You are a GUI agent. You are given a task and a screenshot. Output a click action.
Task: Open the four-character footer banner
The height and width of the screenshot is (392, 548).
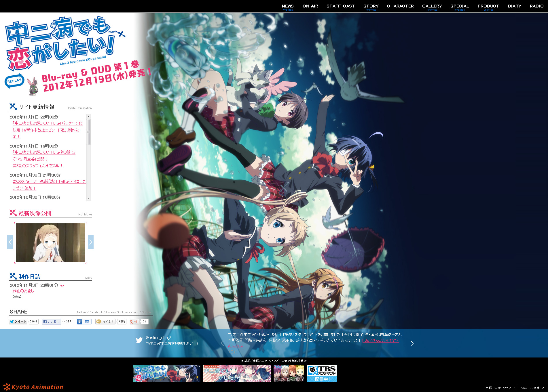[289, 373]
